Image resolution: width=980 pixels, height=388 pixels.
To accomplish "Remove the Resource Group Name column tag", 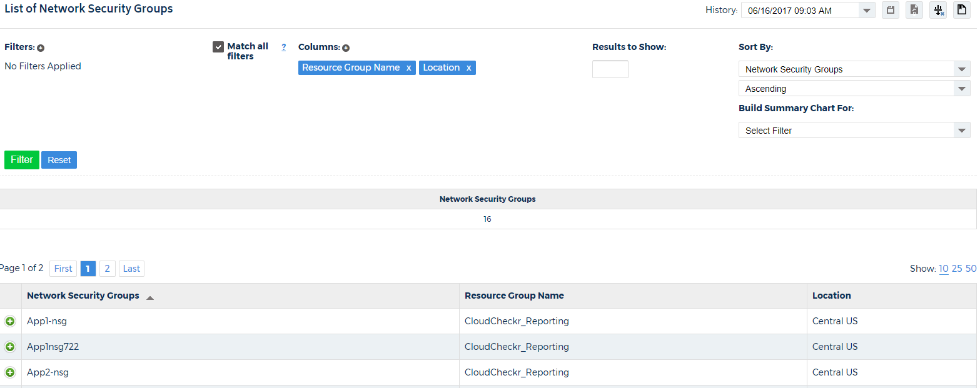I will click(408, 68).
